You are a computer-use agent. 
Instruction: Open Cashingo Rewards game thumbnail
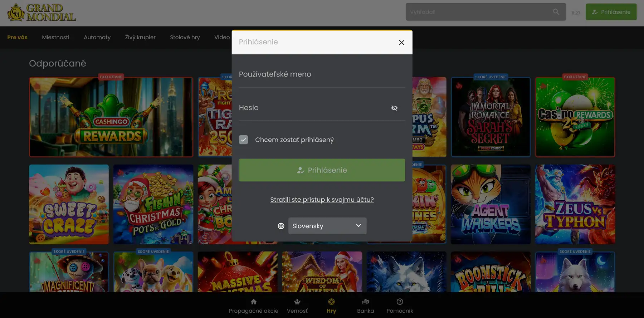111,117
